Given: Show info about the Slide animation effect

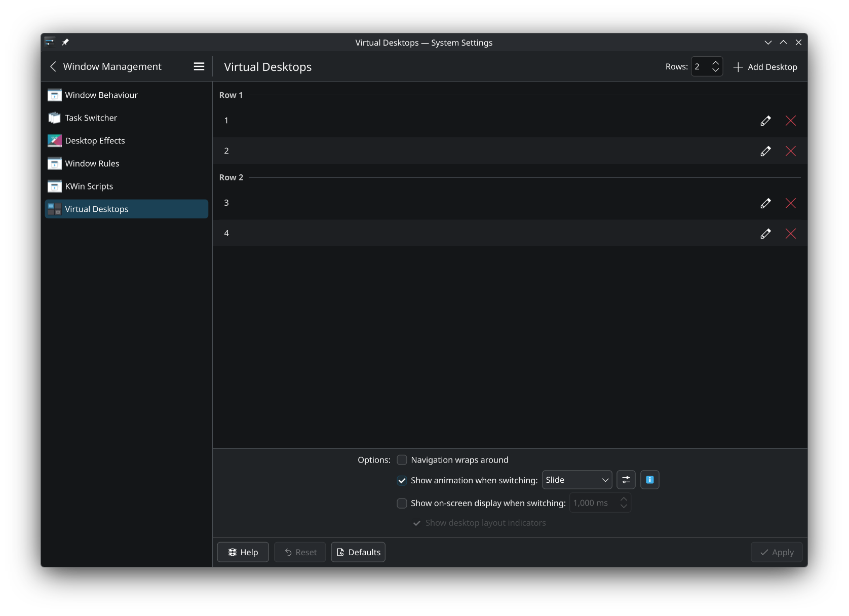Looking at the screenshot, I should [650, 480].
